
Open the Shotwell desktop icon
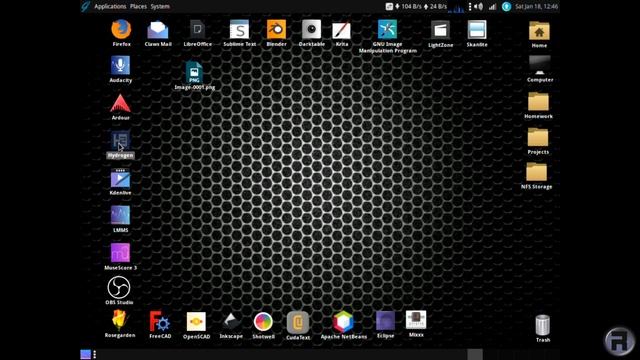click(263, 322)
